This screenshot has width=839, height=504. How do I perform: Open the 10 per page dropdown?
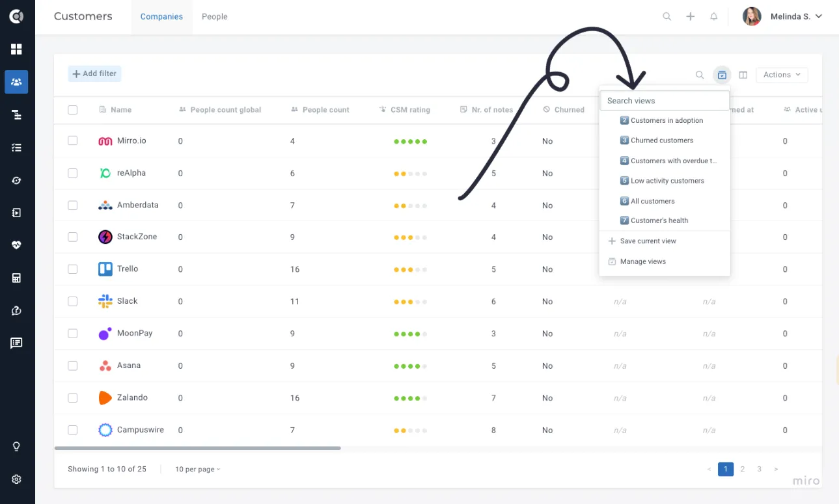pos(198,470)
